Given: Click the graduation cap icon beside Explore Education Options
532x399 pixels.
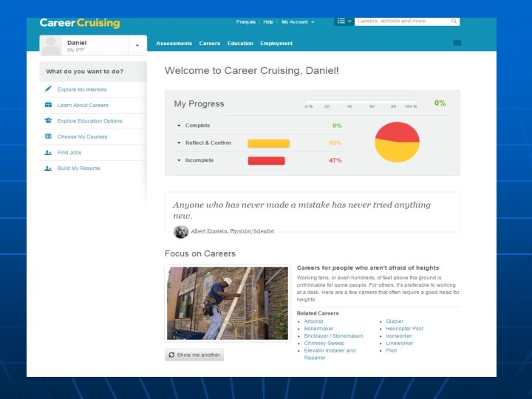Looking at the screenshot, I should coord(48,120).
